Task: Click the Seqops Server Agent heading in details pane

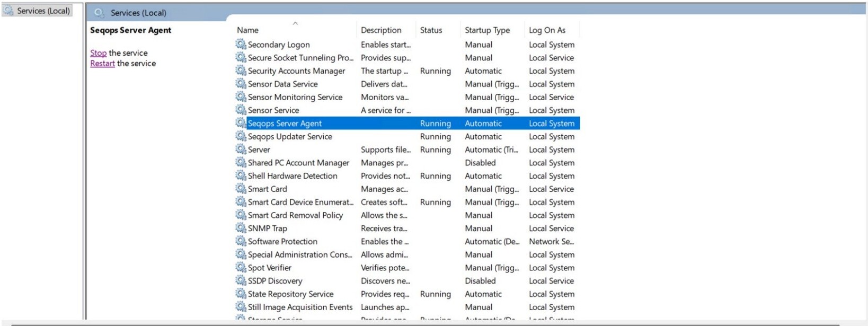Action: [x=130, y=30]
